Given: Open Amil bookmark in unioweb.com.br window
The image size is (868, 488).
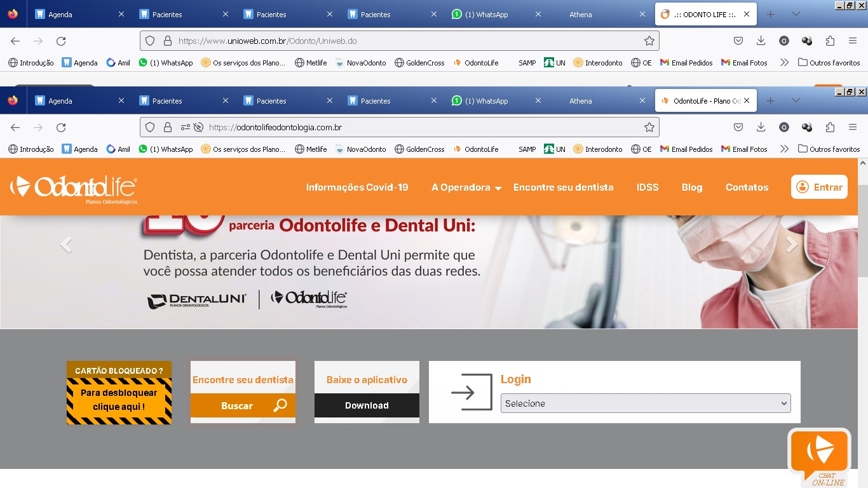Looking at the screenshot, I should [x=118, y=63].
